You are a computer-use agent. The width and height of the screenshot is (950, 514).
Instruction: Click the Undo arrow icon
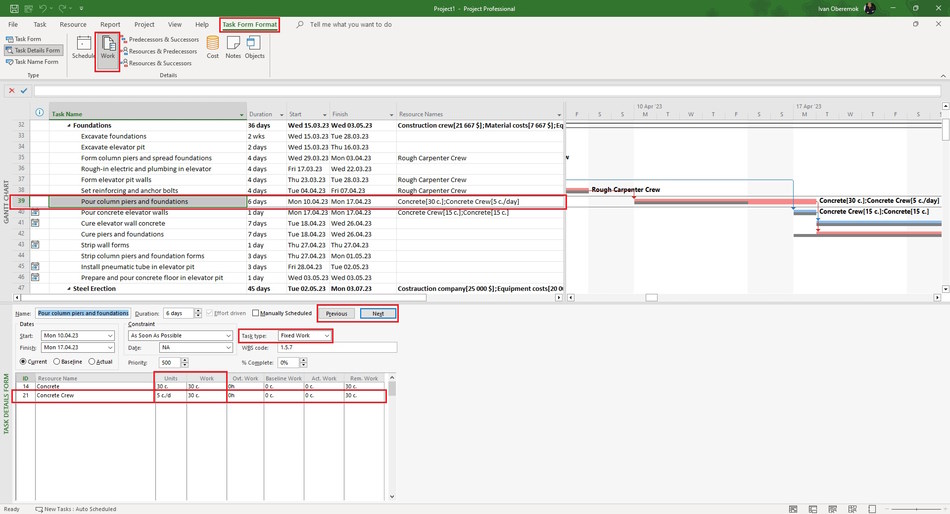42,8
